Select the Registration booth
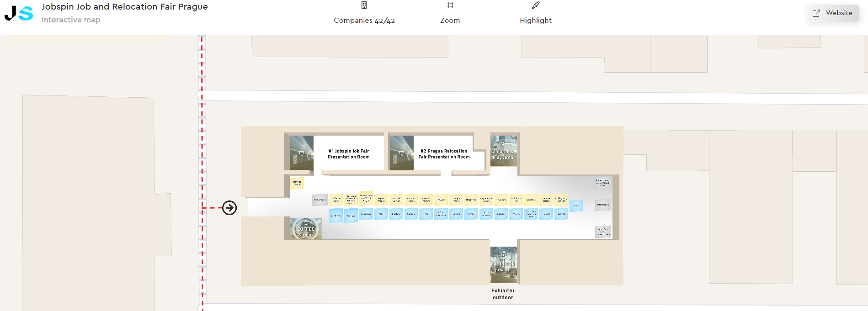 click(320, 200)
